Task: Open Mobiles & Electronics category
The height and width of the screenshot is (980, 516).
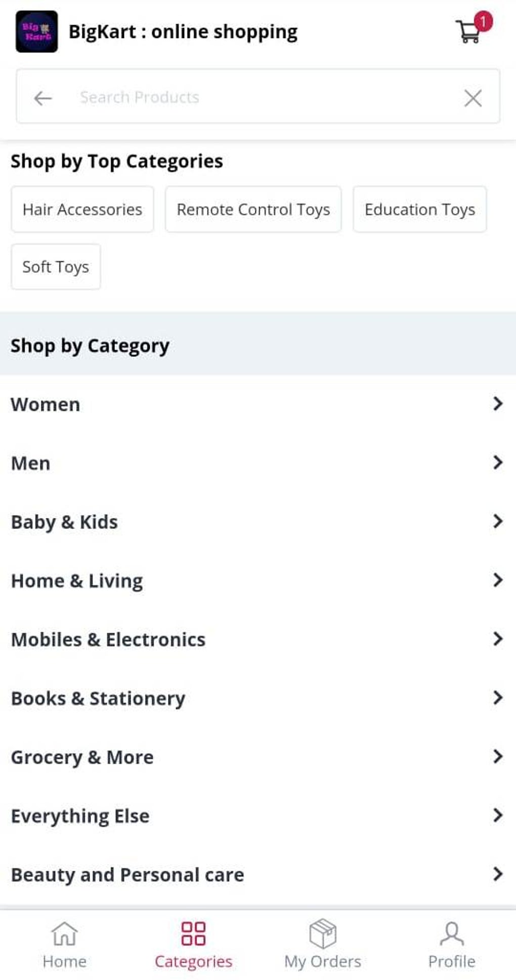Action: pyautogui.click(x=108, y=640)
